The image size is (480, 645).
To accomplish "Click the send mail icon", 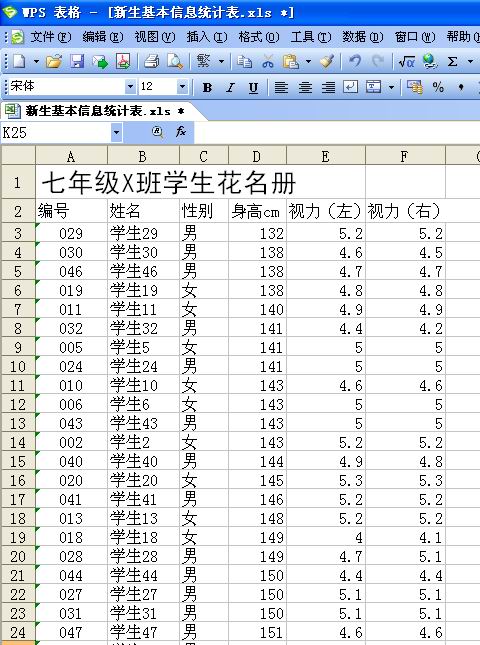I will click(x=100, y=62).
